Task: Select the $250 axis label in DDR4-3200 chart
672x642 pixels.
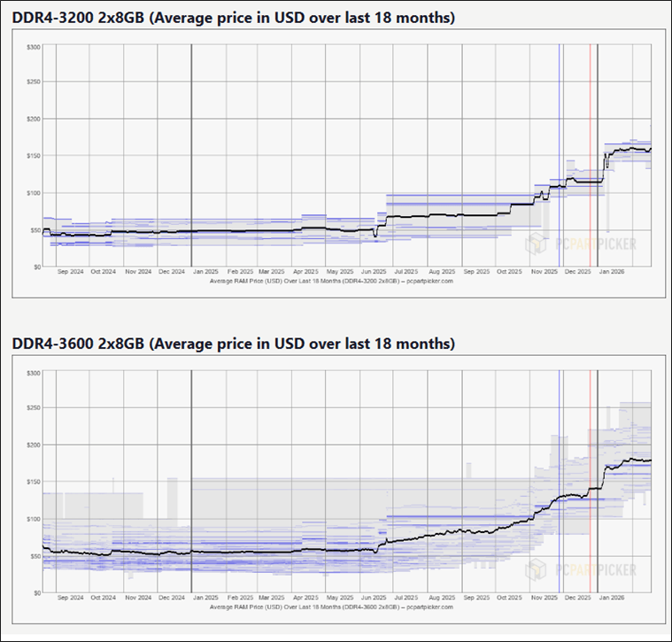Action: 34,81
